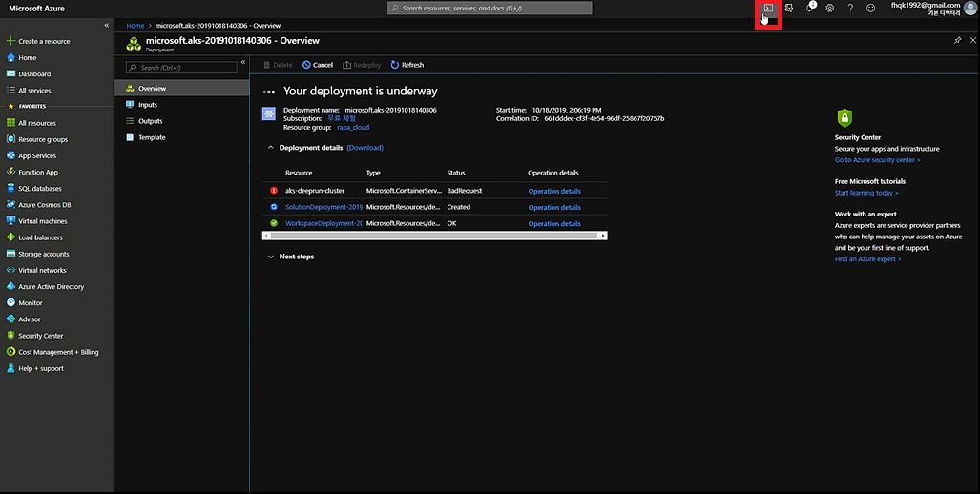Open Operation details for aks-deeprun-cluster
Image resolution: width=980 pixels, height=494 pixels.
554,191
